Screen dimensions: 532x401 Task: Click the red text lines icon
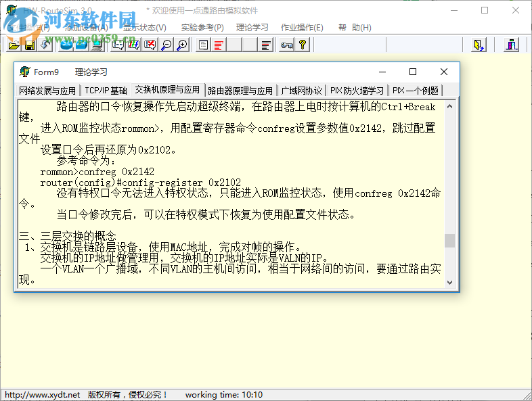tap(219, 45)
